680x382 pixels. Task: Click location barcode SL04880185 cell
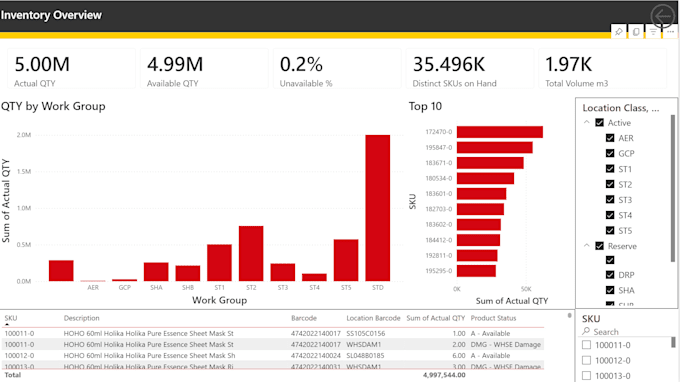click(365, 356)
